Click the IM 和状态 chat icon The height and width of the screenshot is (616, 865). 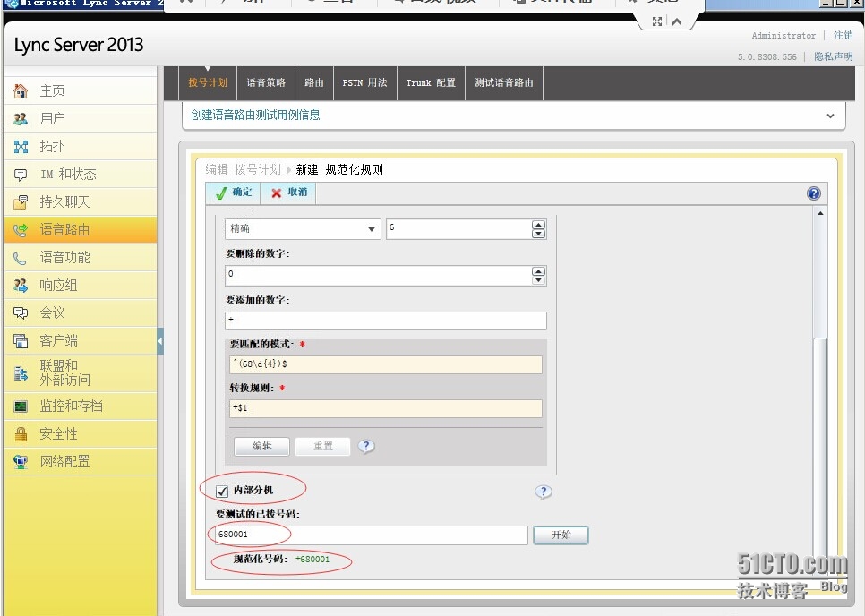pyautogui.click(x=21, y=175)
